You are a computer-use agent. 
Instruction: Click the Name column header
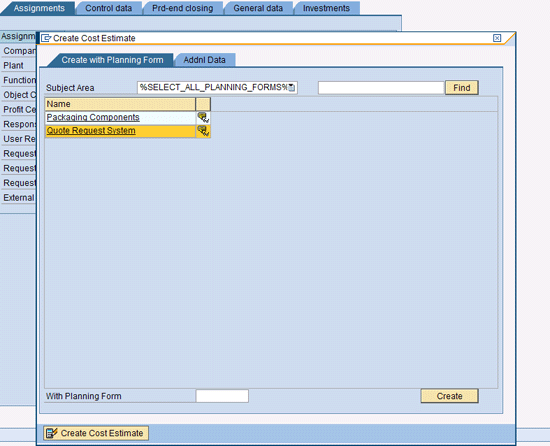pyautogui.click(x=120, y=104)
